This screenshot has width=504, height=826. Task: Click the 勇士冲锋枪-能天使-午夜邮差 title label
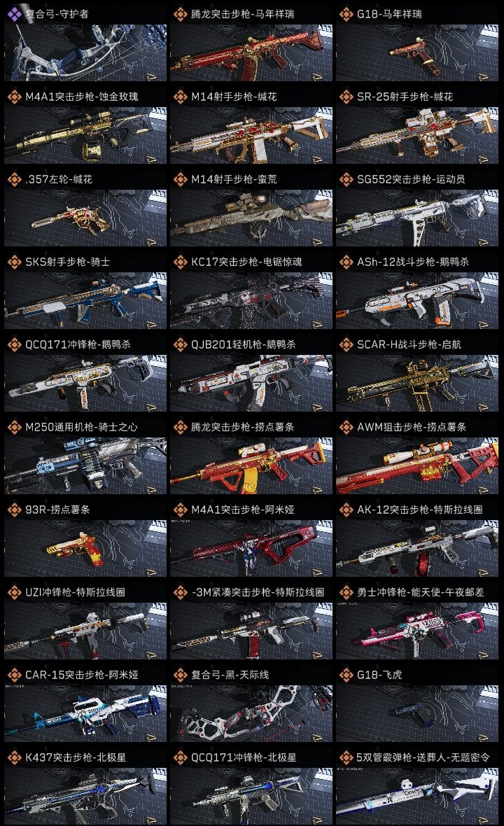(x=420, y=592)
